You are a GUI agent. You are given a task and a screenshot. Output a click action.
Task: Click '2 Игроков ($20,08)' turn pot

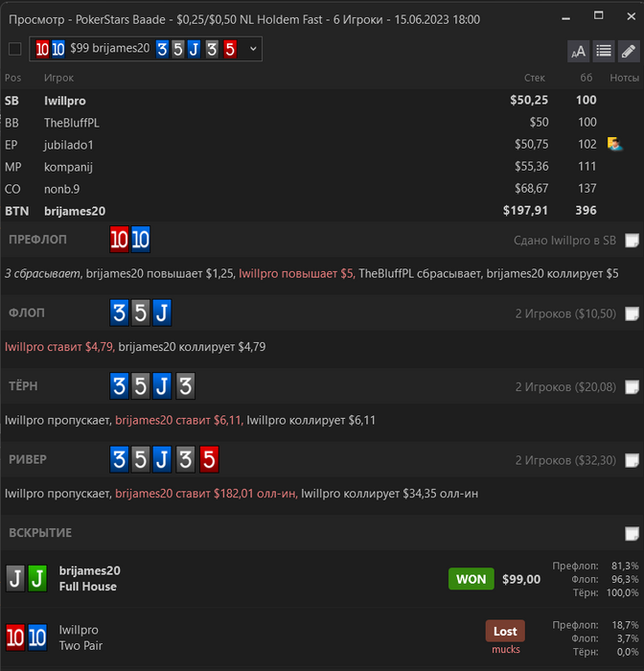click(565, 387)
